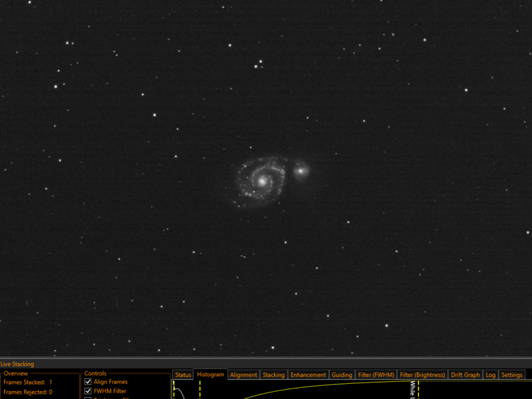
Task: Click the mid level dashed histogram line
Action: point(200,390)
